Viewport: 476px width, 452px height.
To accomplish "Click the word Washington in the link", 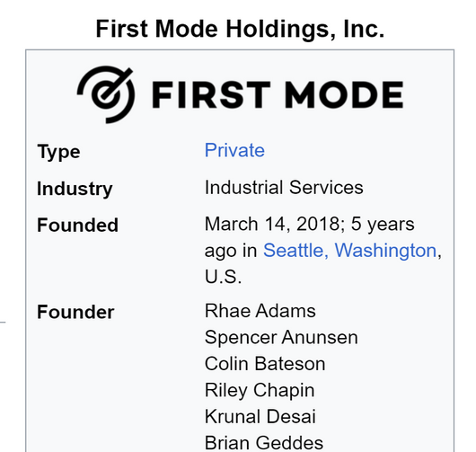I will click(x=385, y=251).
